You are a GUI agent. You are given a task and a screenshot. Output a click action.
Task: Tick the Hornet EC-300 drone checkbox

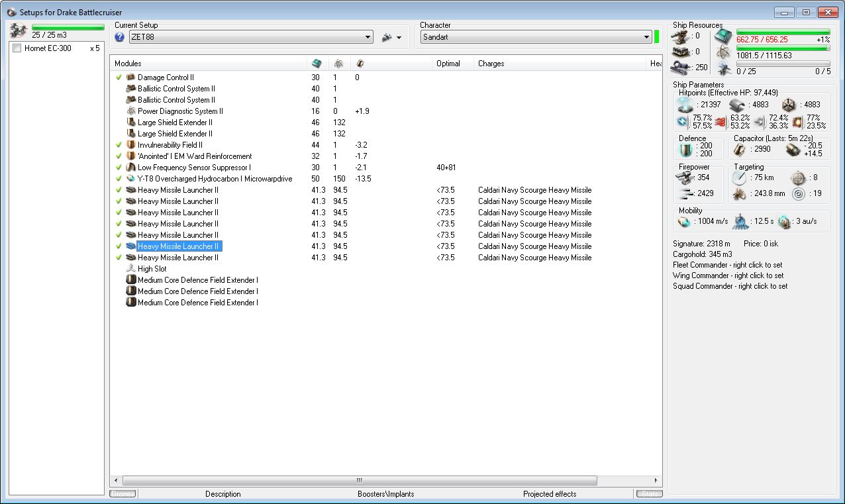pos(17,48)
